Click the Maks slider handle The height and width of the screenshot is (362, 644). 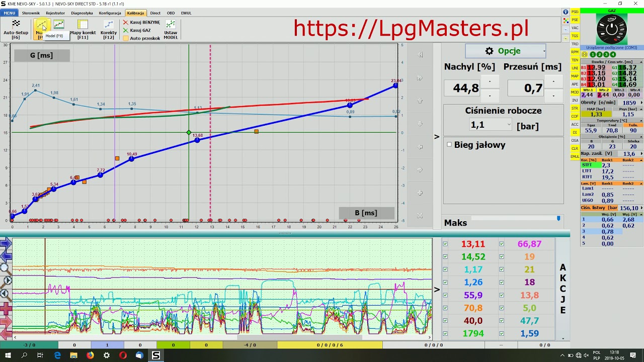point(558,218)
